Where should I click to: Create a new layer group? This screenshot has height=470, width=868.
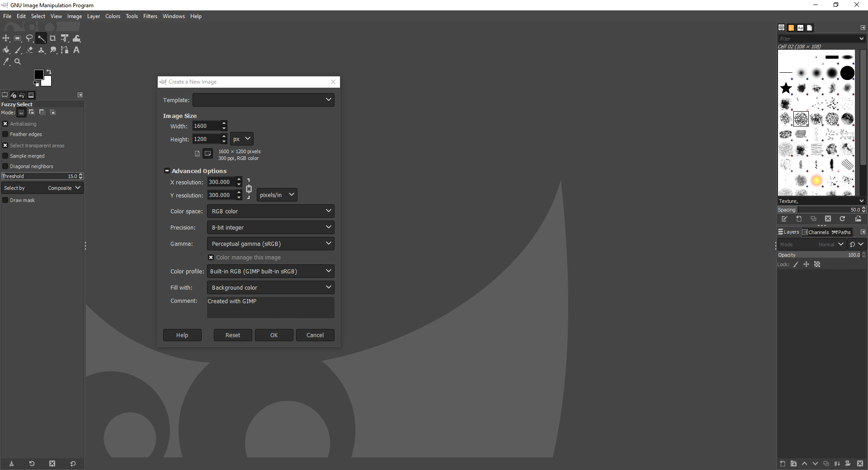793,464
